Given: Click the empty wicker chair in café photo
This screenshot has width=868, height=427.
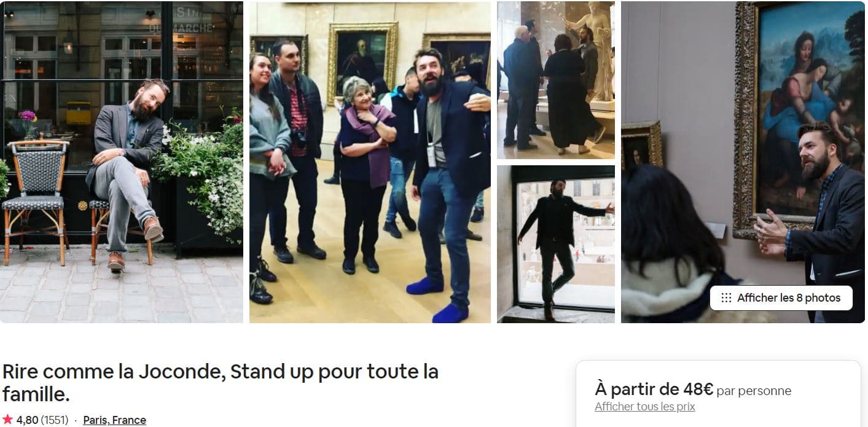Looking at the screenshot, I should 36,197.
